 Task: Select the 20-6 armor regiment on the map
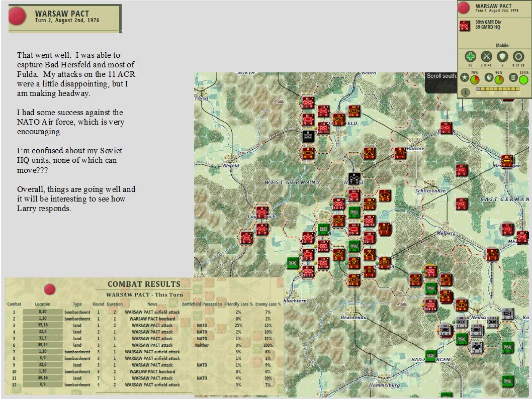click(354, 195)
